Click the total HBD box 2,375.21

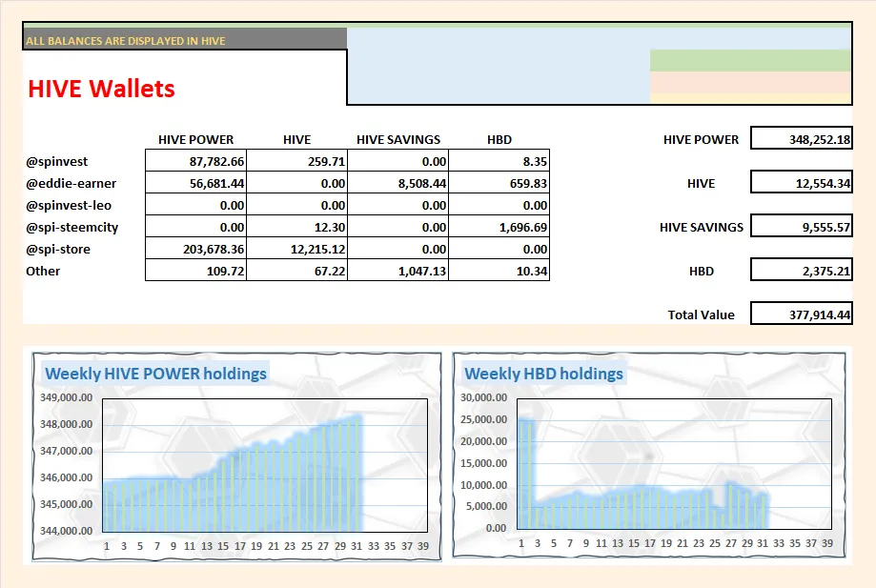pos(802,270)
